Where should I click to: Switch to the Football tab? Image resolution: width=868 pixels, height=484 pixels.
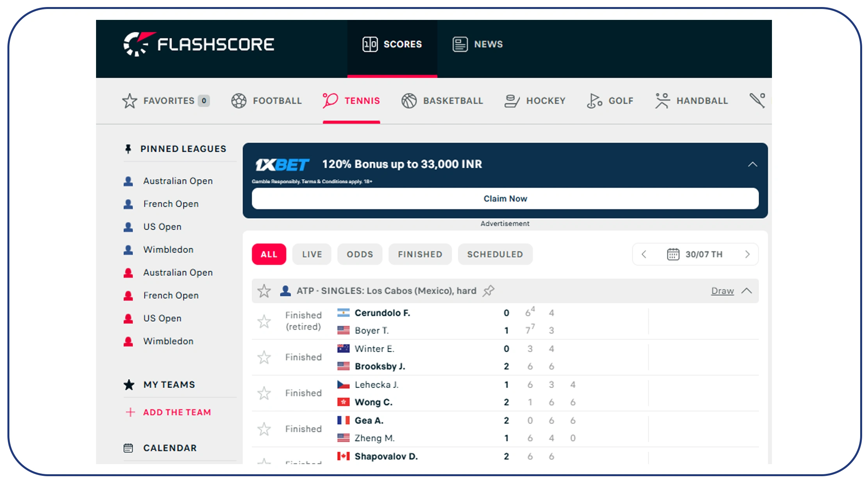click(x=266, y=101)
